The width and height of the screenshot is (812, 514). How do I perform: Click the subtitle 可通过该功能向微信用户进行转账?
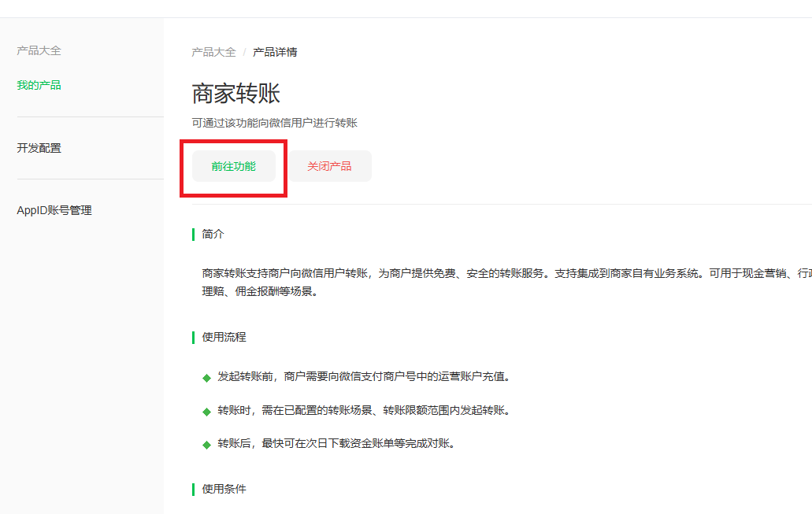pos(274,123)
